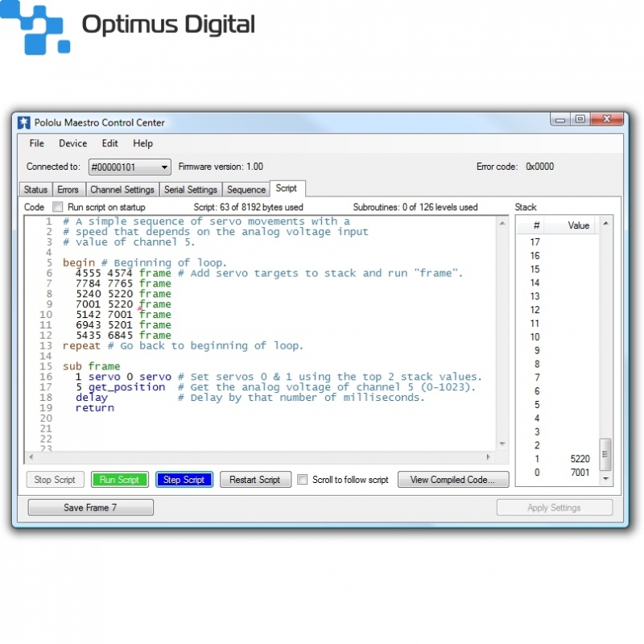
Task: Open the Help menu
Action: 142,143
